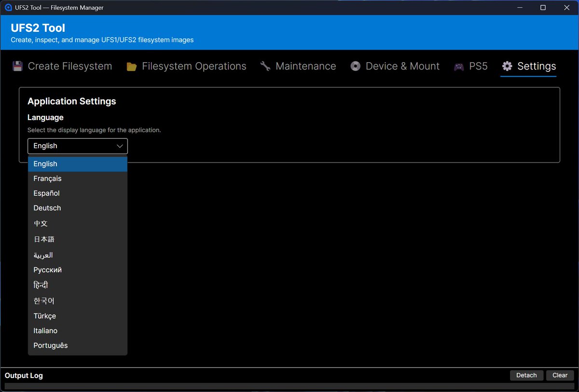Viewport: 579px width, 392px height.
Task: Click the floppy disk icon beside Create Filesystem
Action: coord(17,67)
